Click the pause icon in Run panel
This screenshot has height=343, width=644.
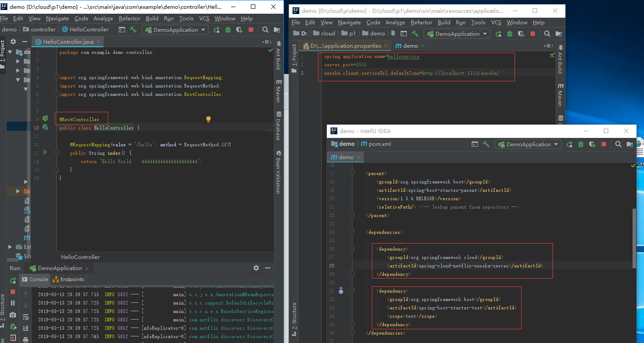(x=13, y=303)
